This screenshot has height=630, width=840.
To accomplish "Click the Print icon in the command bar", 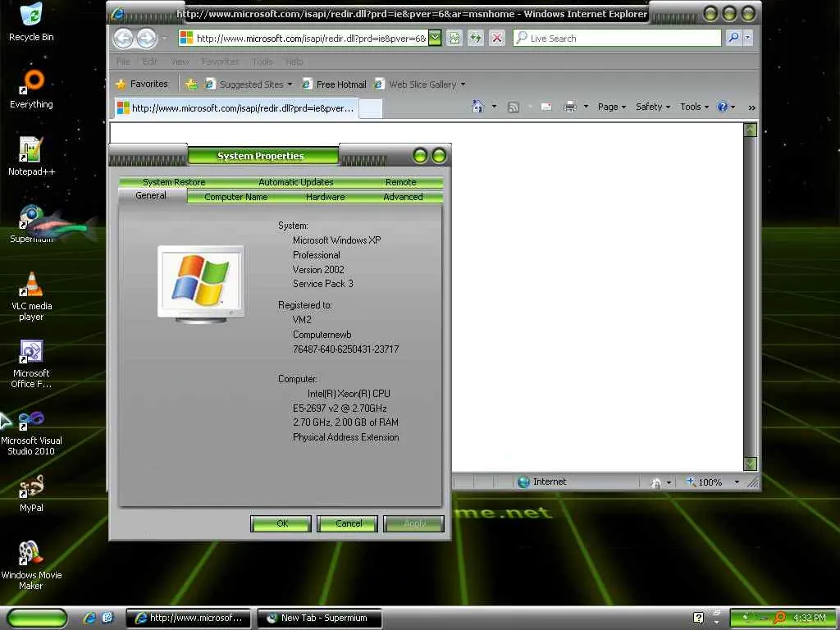I will (x=570, y=107).
